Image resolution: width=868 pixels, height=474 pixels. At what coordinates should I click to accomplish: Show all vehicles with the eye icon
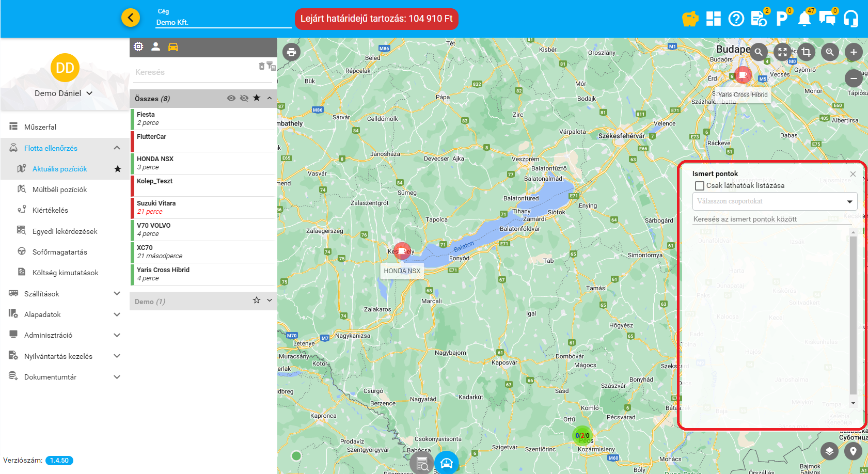click(231, 98)
